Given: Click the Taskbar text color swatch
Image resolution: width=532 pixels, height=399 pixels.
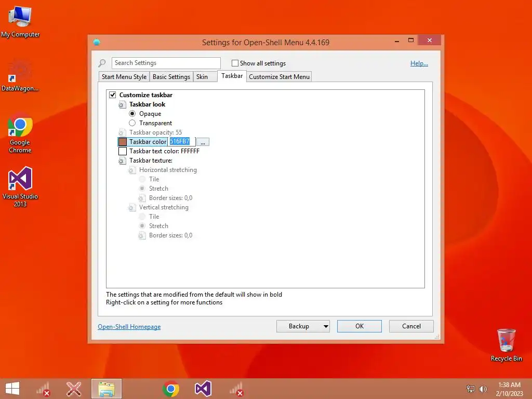Looking at the screenshot, I should [123, 151].
